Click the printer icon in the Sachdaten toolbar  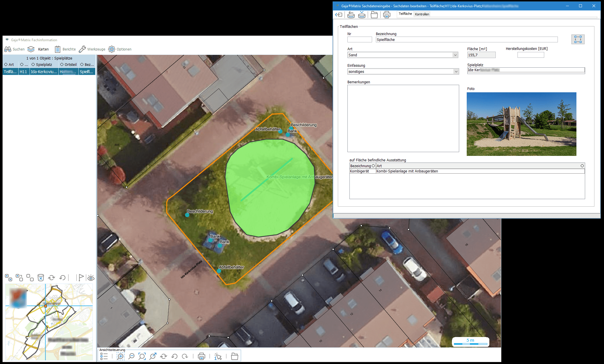(387, 15)
